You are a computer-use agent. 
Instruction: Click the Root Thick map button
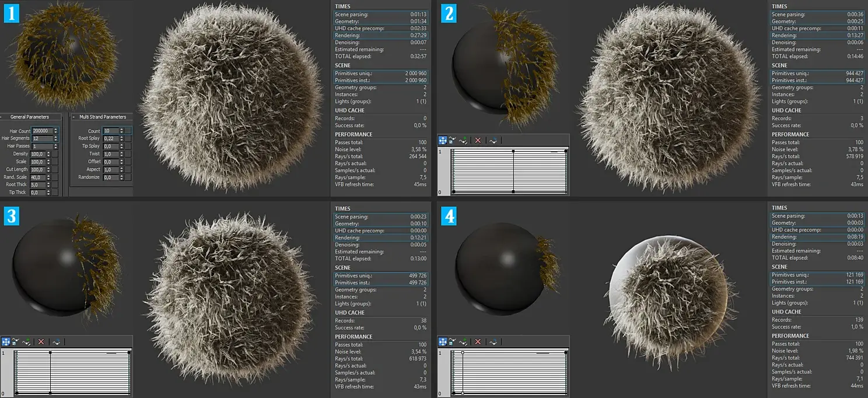55,185
